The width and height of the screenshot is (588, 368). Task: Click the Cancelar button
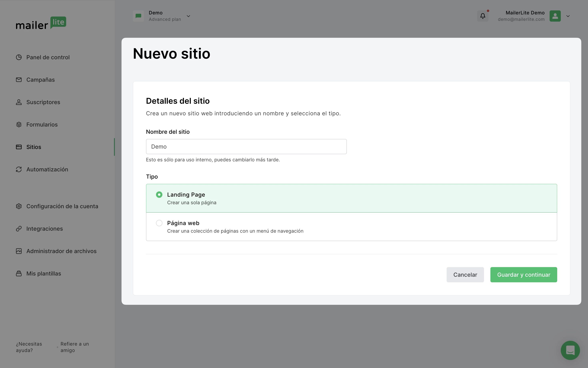pos(465,274)
